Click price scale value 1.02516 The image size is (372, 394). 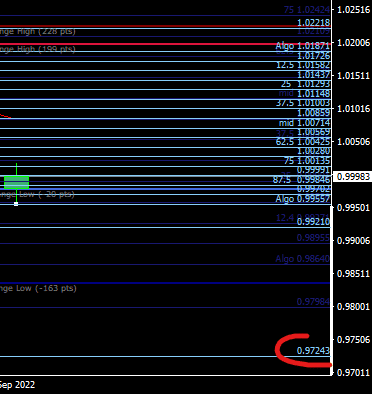coord(354,10)
